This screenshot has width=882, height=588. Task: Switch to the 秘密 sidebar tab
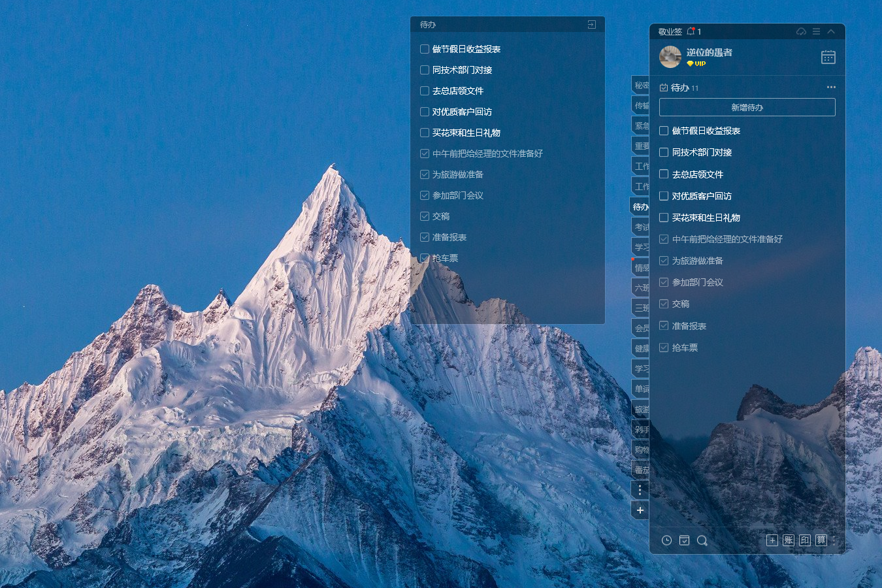[x=641, y=85]
